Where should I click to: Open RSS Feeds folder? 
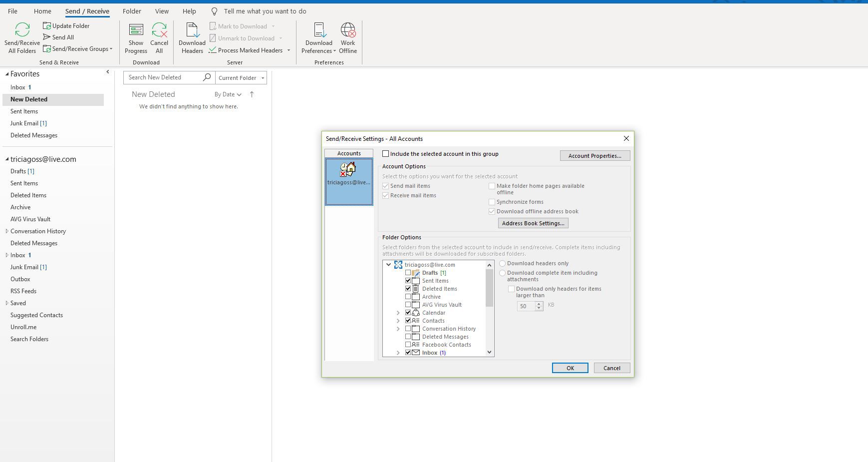click(23, 291)
